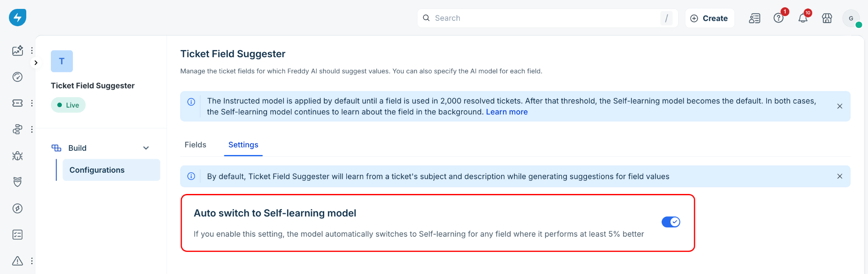Screen dimensions: 868x274
Task: Click info icon in Instructed model banner
Action: [191, 102]
